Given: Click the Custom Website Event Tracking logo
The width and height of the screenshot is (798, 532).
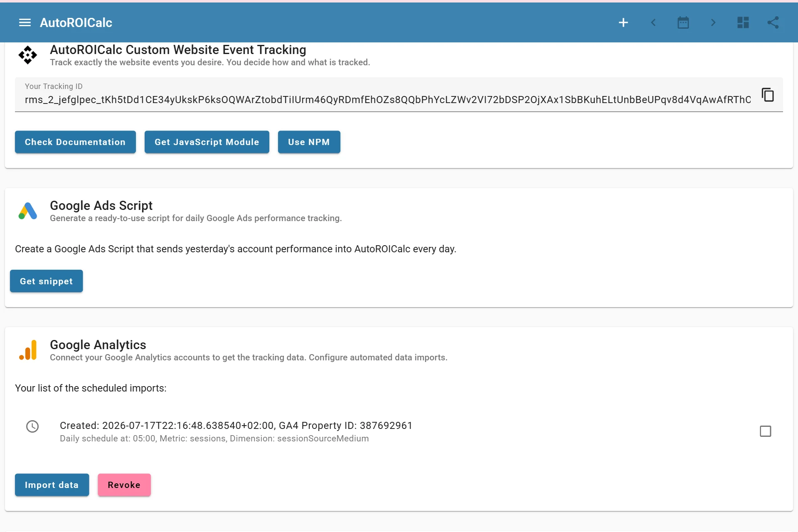Looking at the screenshot, I should point(28,55).
